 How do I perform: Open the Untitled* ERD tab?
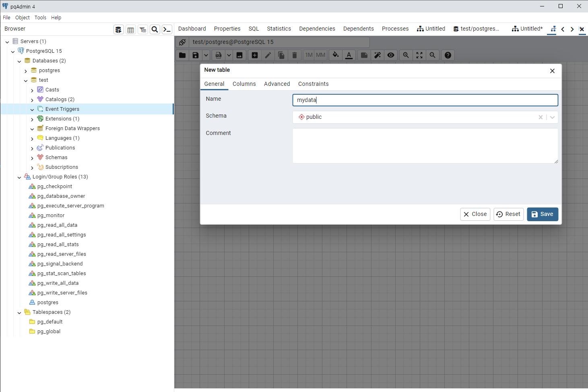[x=527, y=29]
